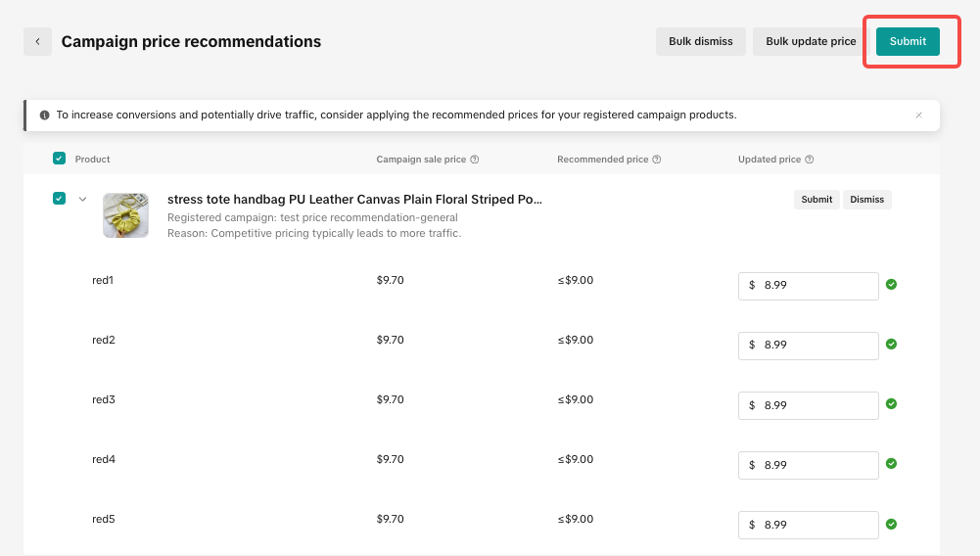Click help icon next to Campaign sale price

475,160
